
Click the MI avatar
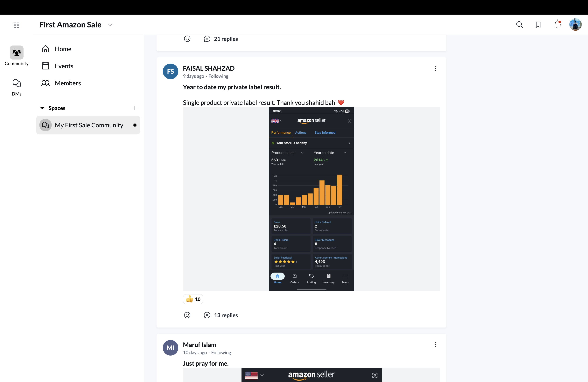pos(171,348)
